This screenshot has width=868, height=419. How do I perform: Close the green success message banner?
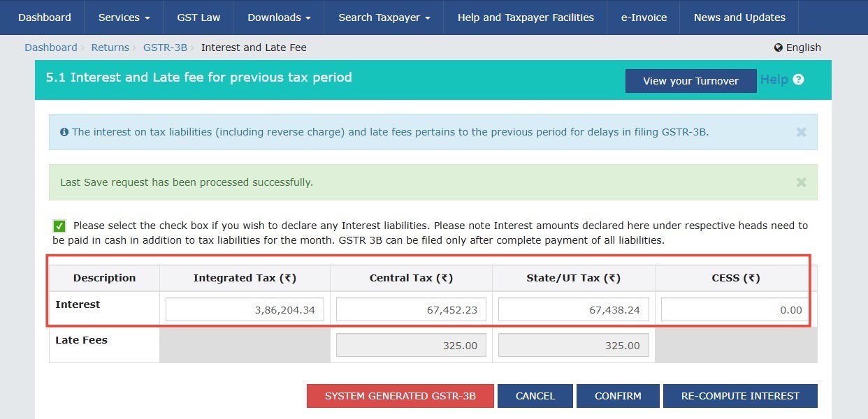pos(801,182)
